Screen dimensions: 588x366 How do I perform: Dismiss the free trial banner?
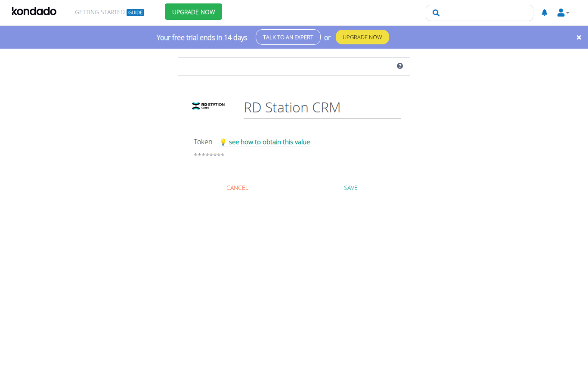579,37
